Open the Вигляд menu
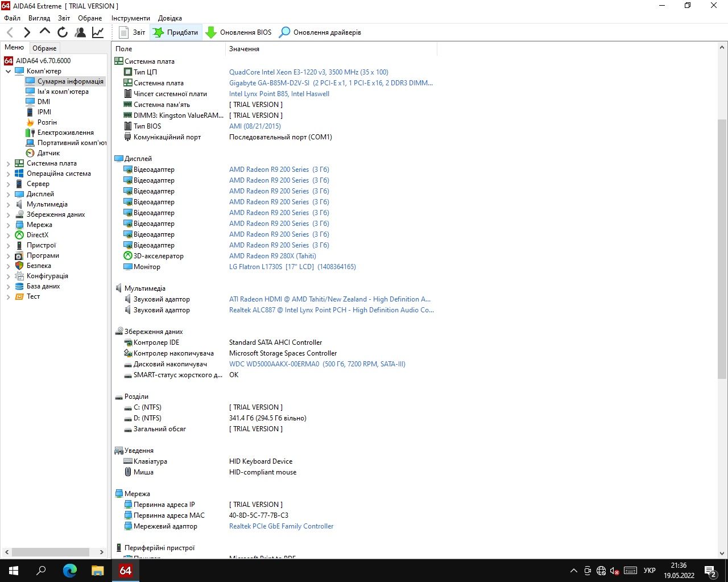 (39, 18)
